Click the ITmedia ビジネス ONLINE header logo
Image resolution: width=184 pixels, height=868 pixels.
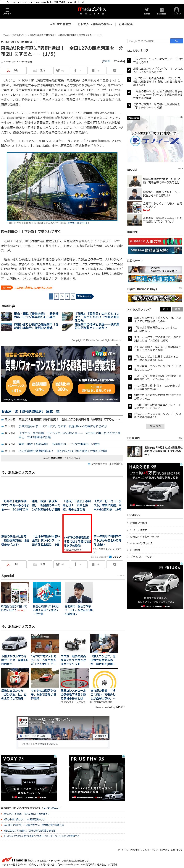click(92, 11)
